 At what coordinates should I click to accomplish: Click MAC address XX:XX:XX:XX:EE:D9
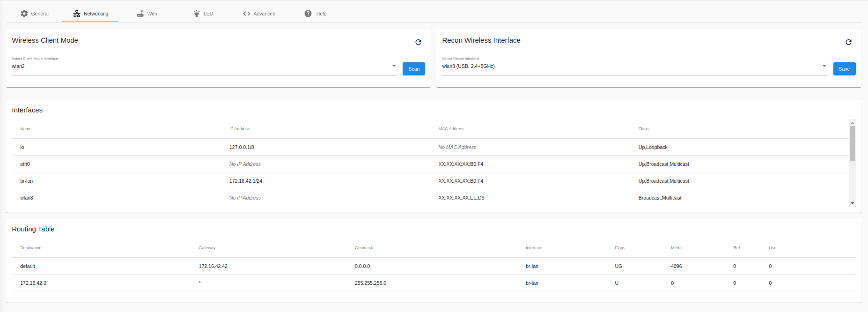click(x=461, y=198)
